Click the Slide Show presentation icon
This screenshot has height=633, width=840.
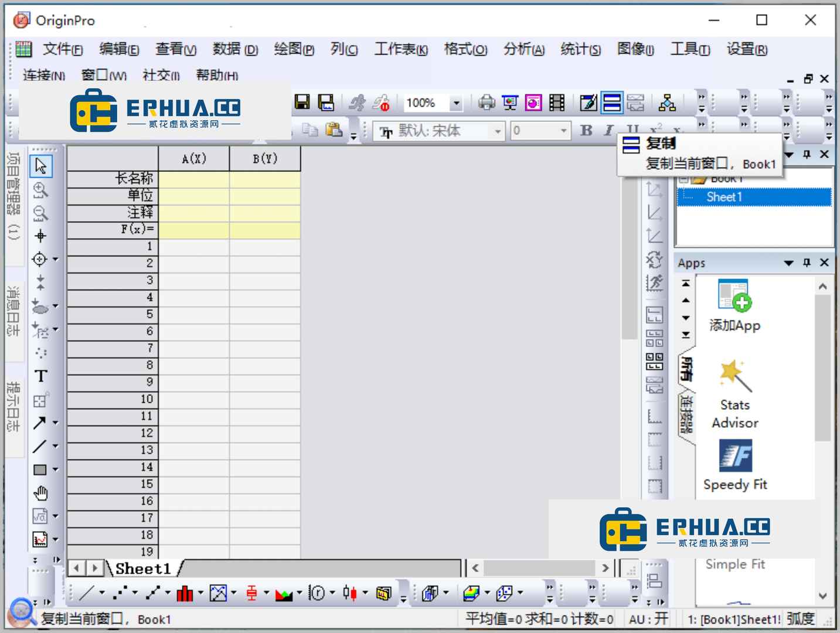click(510, 103)
